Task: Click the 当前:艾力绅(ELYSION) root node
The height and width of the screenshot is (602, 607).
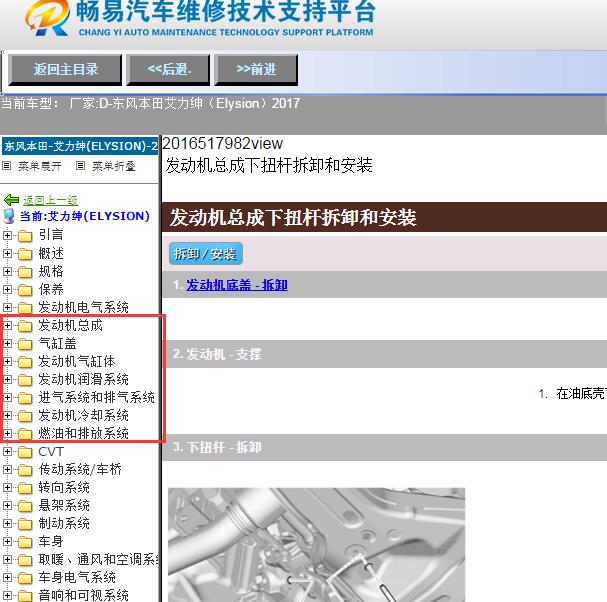Action: (85, 216)
